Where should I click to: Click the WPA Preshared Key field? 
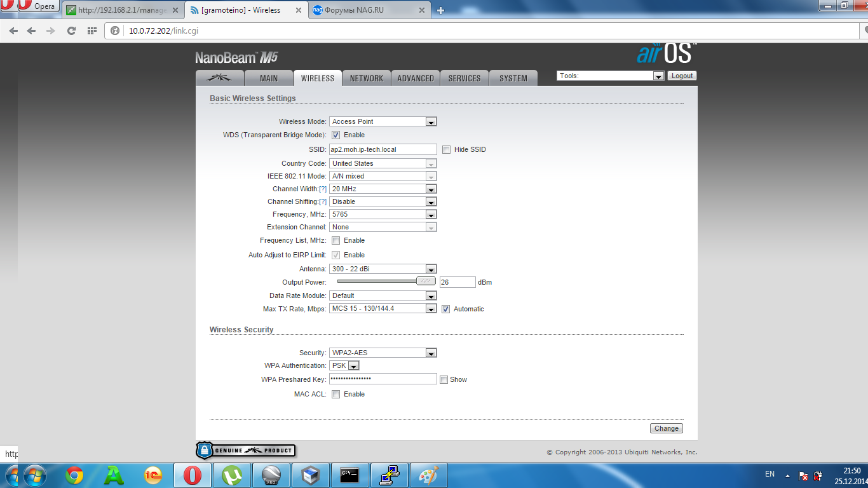point(383,379)
